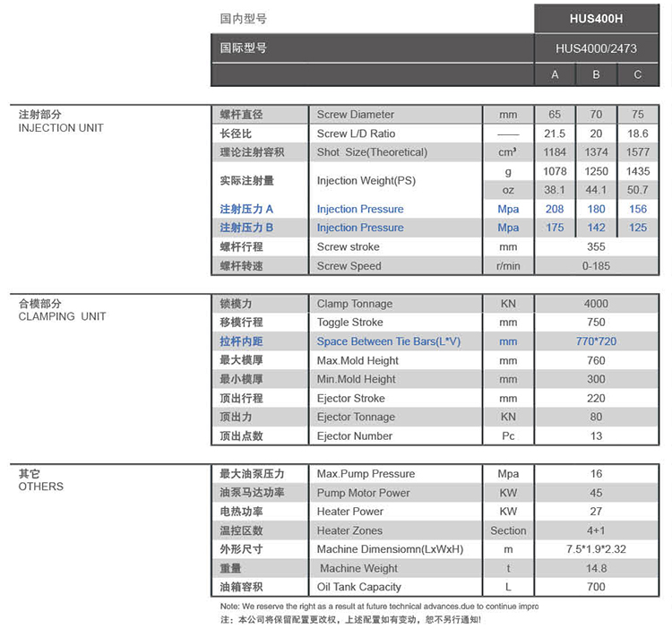
Task: Click the injection weight value 1250
Action: [x=596, y=171]
